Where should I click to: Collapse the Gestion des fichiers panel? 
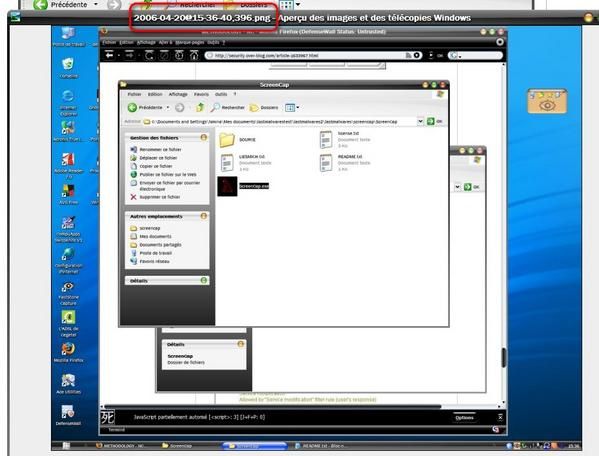(x=204, y=137)
